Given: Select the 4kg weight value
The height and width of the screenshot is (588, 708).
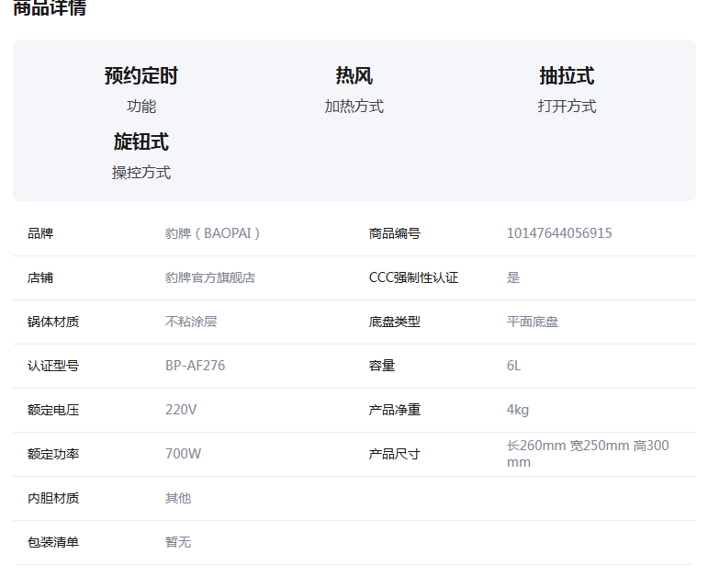Looking at the screenshot, I should [518, 410].
